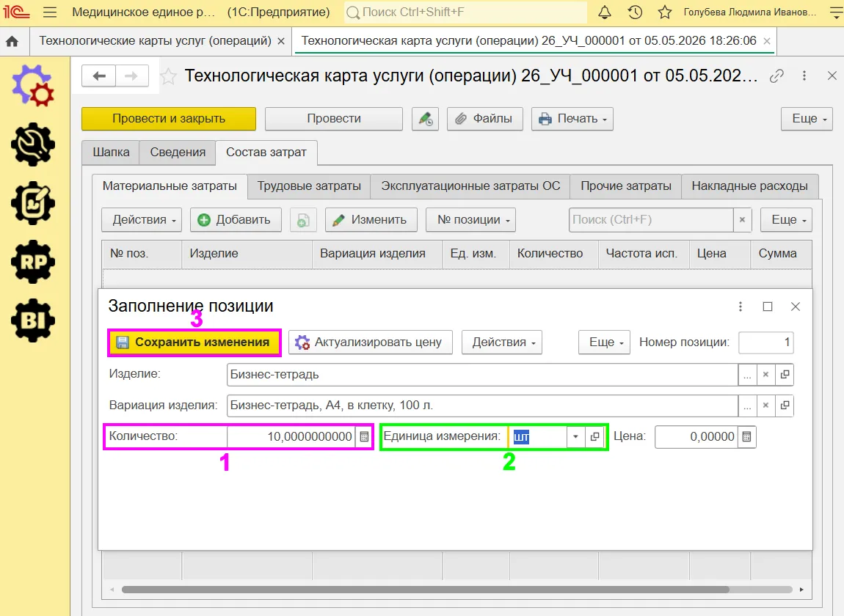The width and height of the screenshot is (844, 616).
Task: Navigate back with the left arrow
Action: click(x=98, y=76)
